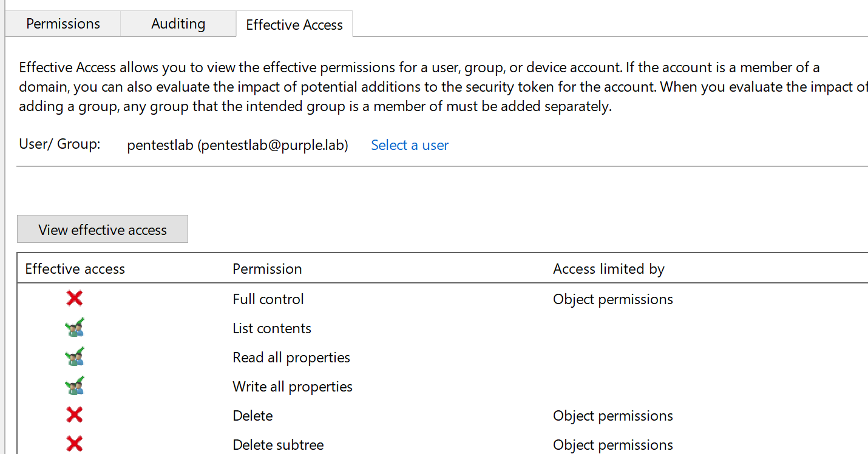Click the denied icon beside Delete subtree

(75, 444)
